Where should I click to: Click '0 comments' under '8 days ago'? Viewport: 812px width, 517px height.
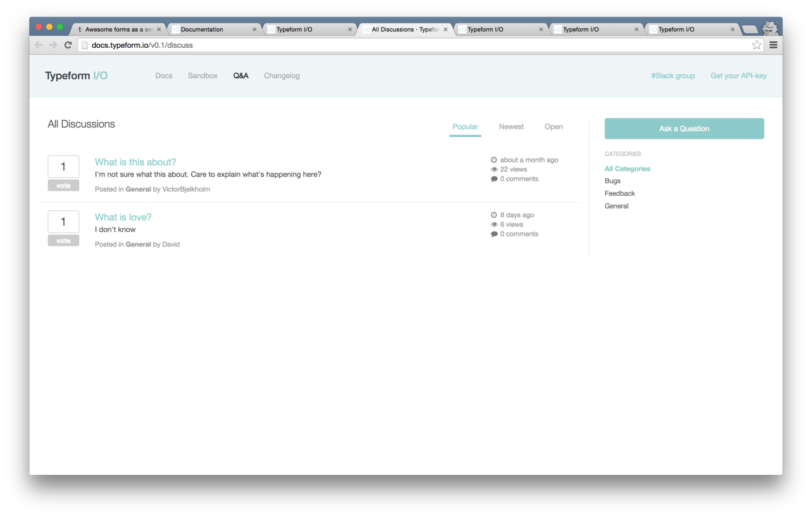click(519, 234)
